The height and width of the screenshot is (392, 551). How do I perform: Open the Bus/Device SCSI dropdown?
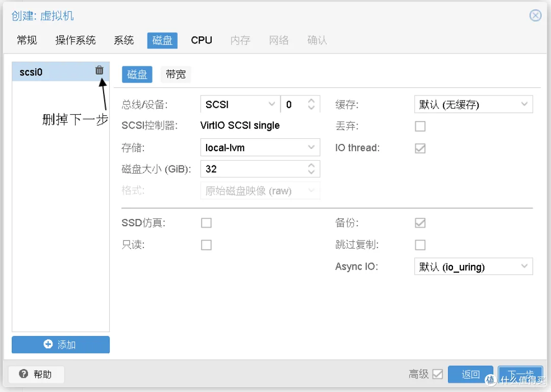[240, 105]
